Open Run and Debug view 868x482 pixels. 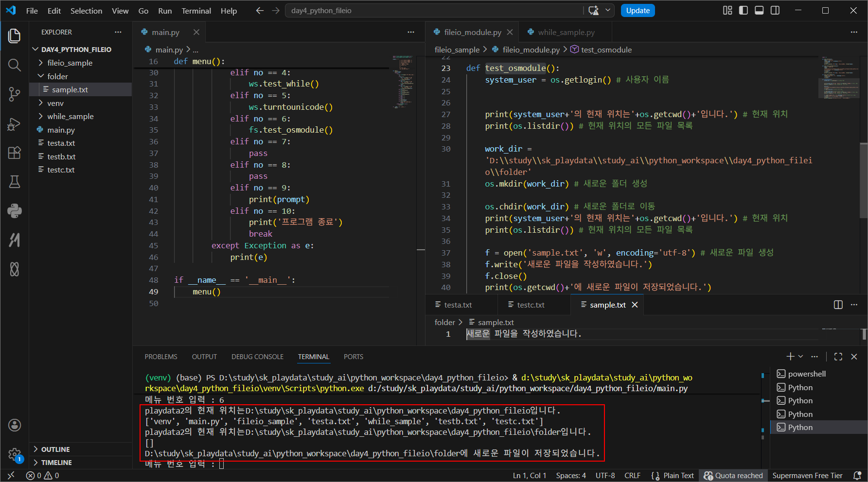[x=15, y=124]
